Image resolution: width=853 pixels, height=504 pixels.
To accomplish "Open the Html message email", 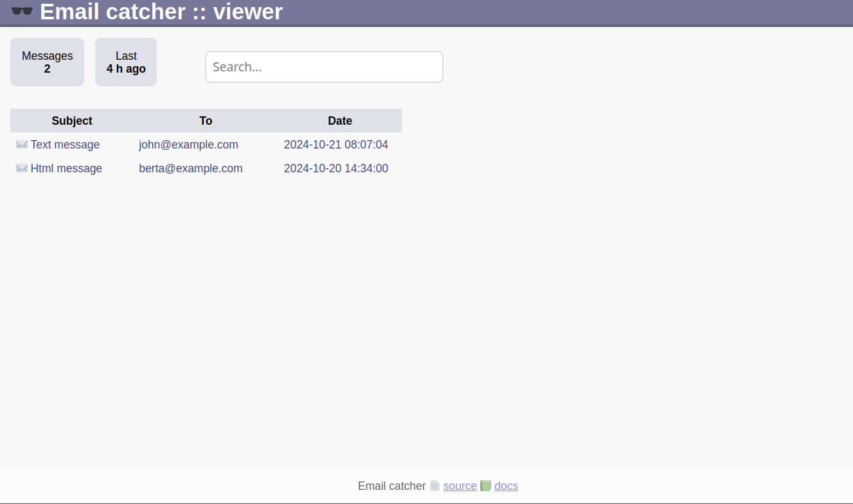I will (x=66, y=168).
